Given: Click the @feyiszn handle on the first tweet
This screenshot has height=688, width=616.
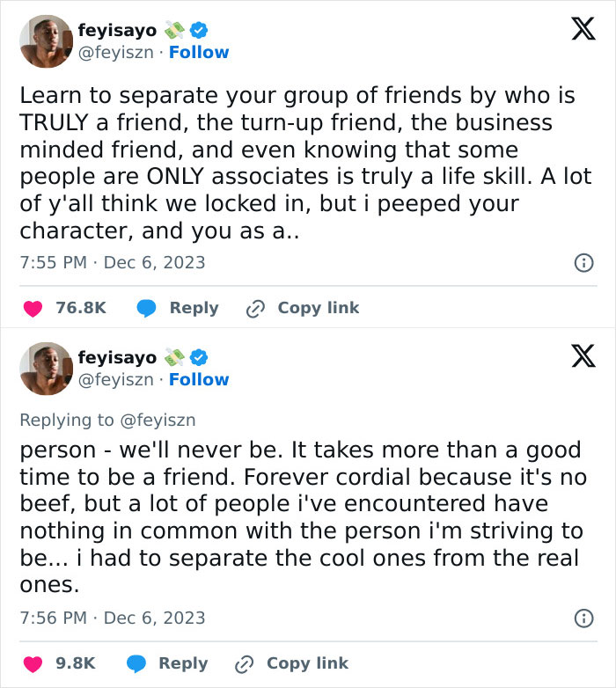Looking at the screenshot, I should click(116, 53).
